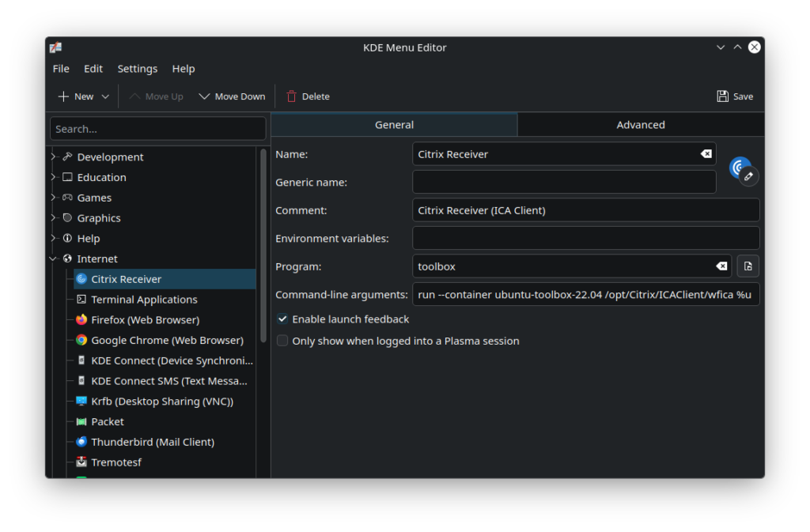Clear the Name field with its clear icon
This screenshot has width=810, height=532.
706,154
